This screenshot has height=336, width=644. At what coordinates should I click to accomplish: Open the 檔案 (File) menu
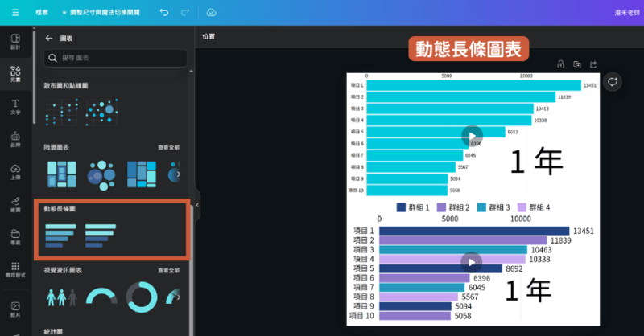pos(42,13)
